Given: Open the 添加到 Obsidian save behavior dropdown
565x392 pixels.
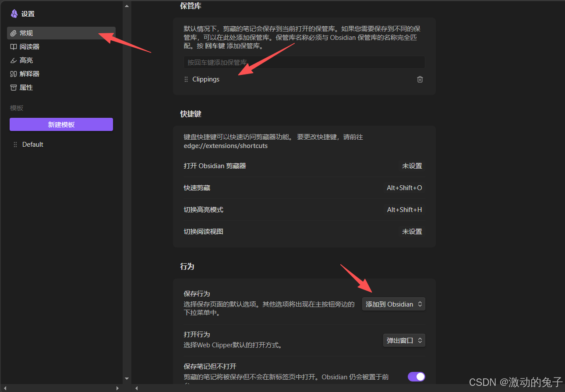Looking at the screenshot, I should tap(394, 304).
